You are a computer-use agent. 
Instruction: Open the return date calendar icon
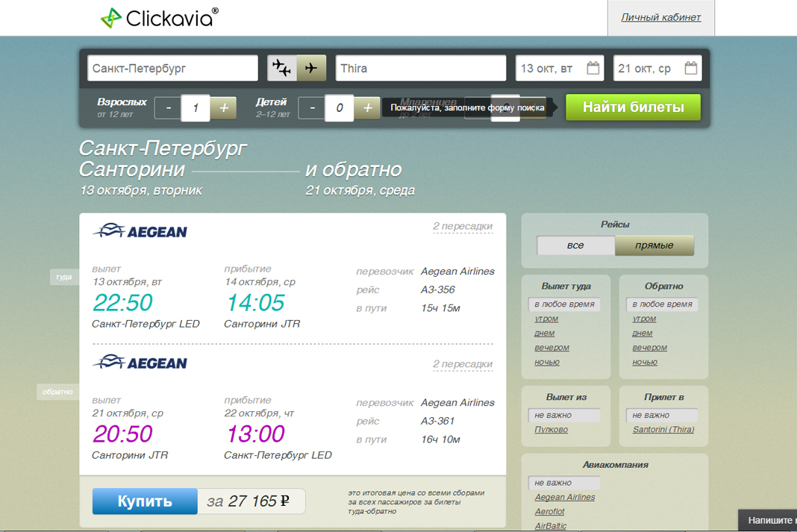(x=691, y=68)
